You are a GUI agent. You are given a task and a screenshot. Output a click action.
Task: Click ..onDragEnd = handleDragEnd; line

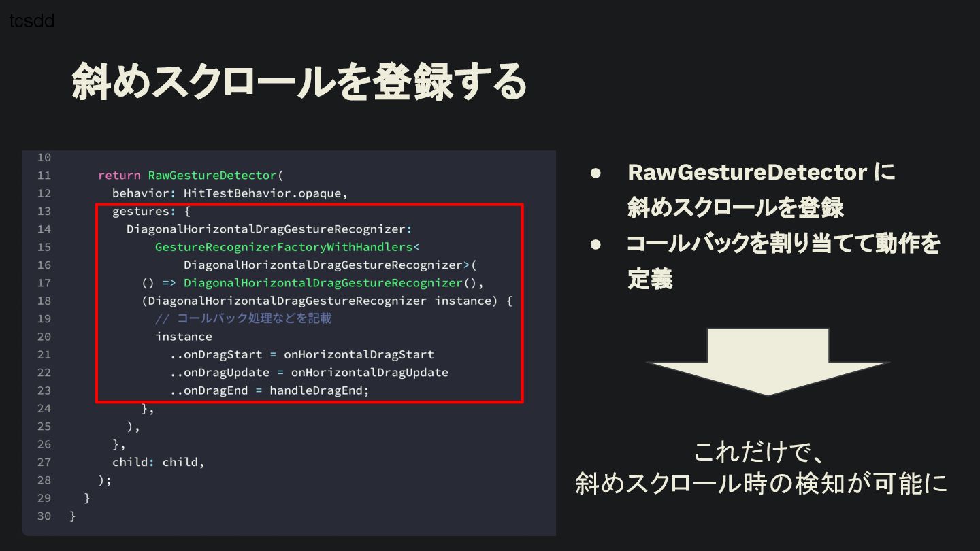(x=269, y=390)
